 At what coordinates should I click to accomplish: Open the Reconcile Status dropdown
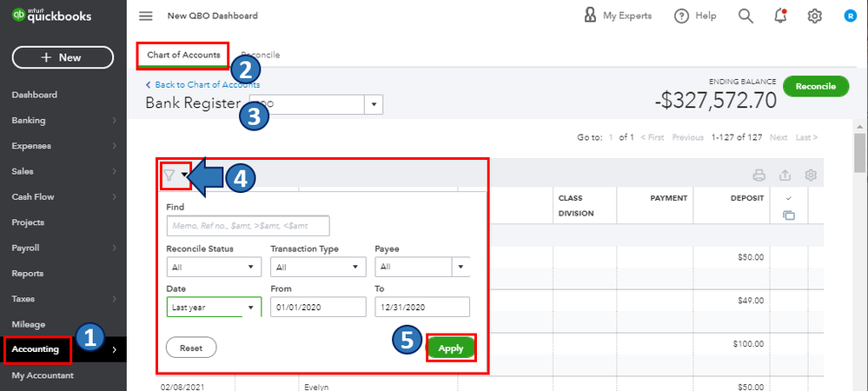click(x=214, y=267)
